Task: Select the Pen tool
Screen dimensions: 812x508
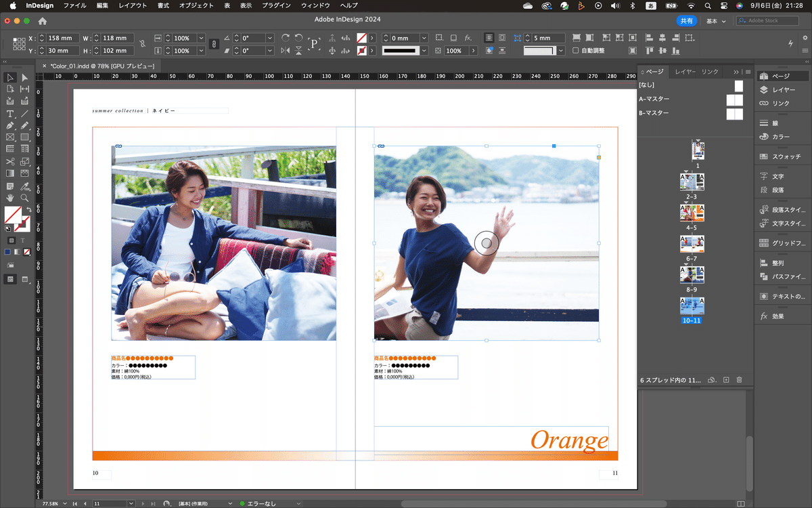Action: pos(10,125)
